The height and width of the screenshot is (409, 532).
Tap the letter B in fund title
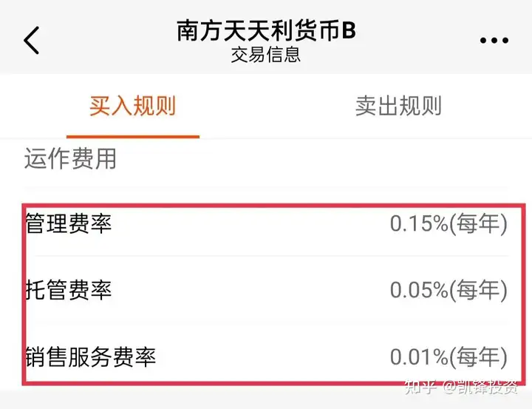[349, 30]
